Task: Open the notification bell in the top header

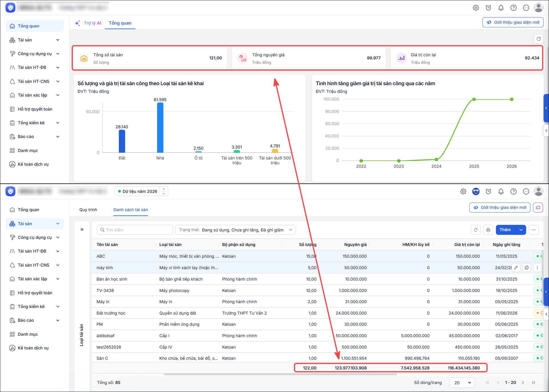Action: point(501,8)
